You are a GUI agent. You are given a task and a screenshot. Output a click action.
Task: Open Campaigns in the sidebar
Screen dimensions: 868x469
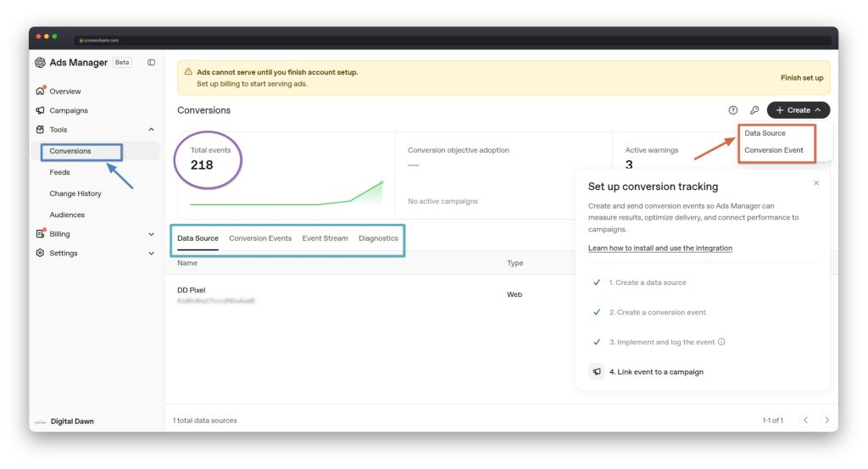(x=69, y=111)
